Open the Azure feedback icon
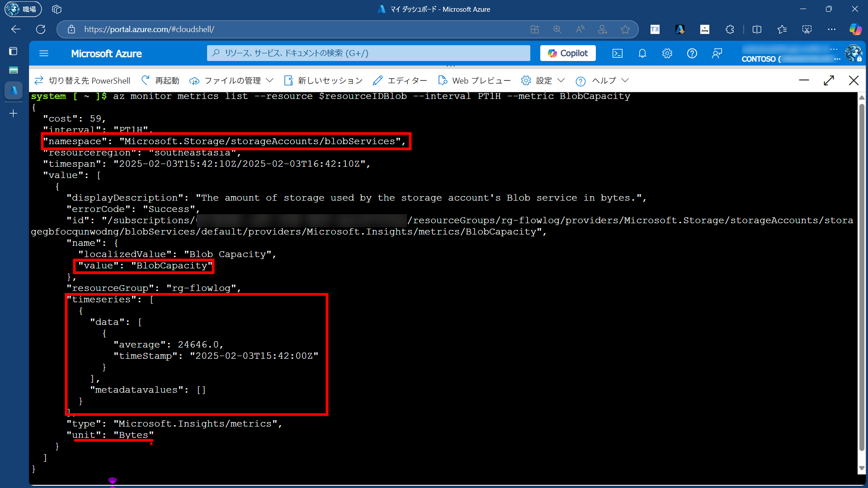 (717, 53)
